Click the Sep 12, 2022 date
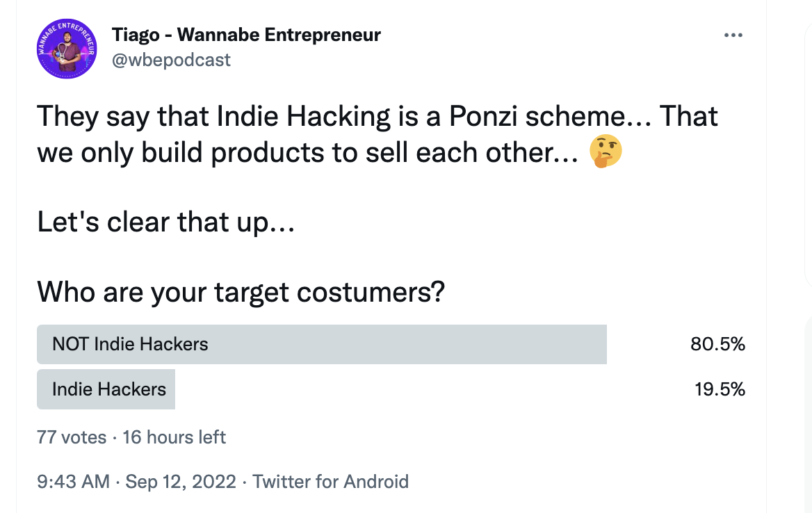 point(181,481)
